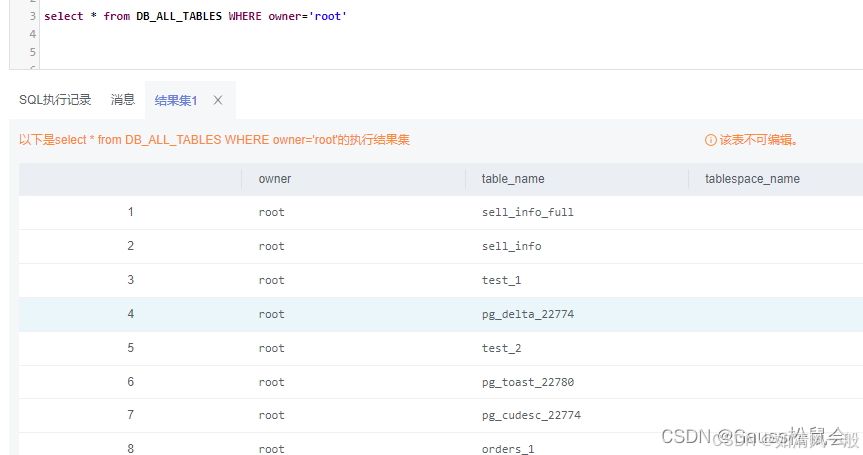Click the test_2 table name cell
863x455 pixels.
[x=501, y=348]
